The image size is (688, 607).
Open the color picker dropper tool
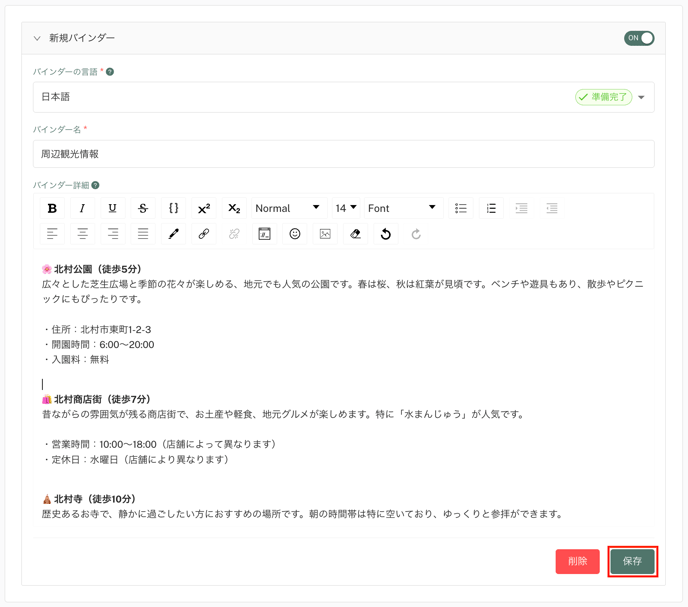tap(173, 234)
